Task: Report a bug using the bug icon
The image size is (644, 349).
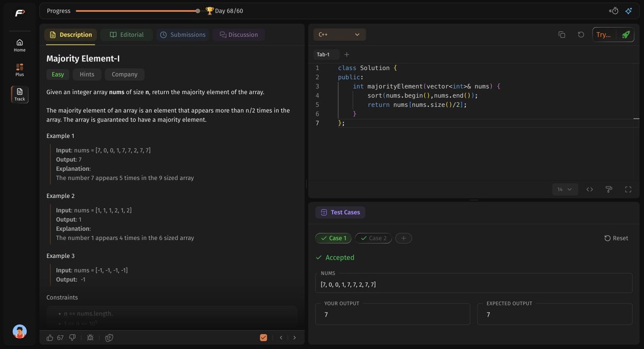Action: (90, 338)
